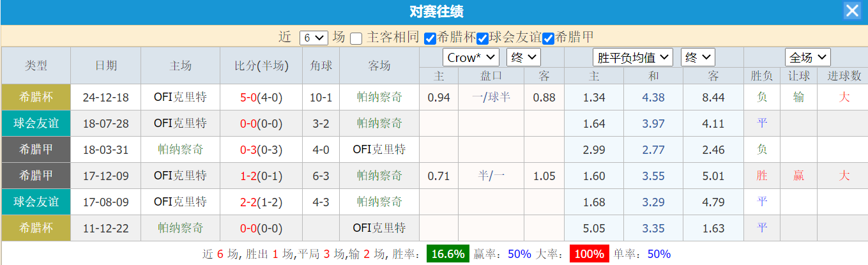Disable the 希腊甲 filter checkbox
This screenshot has height=265, width=868.
(x=548, y=38)
